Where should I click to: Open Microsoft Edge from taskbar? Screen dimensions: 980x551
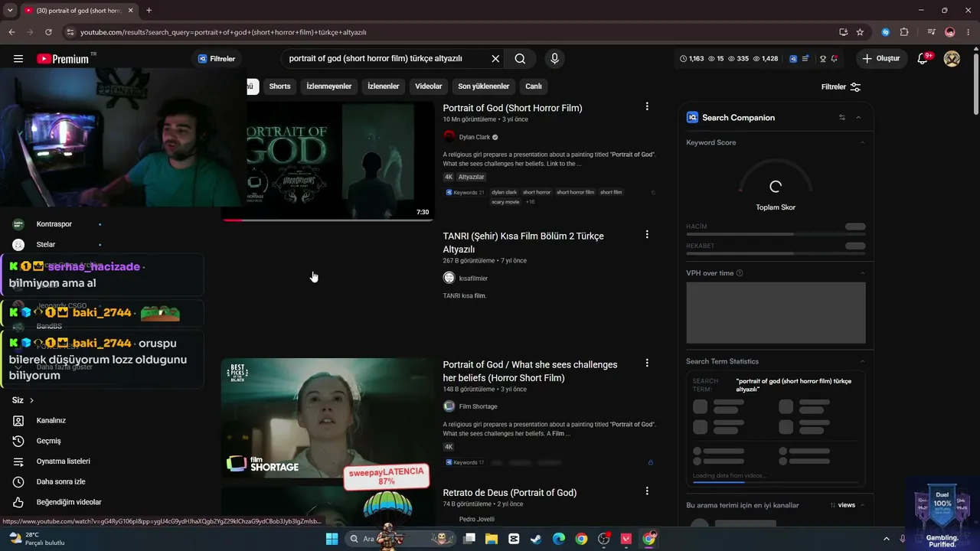559,539
